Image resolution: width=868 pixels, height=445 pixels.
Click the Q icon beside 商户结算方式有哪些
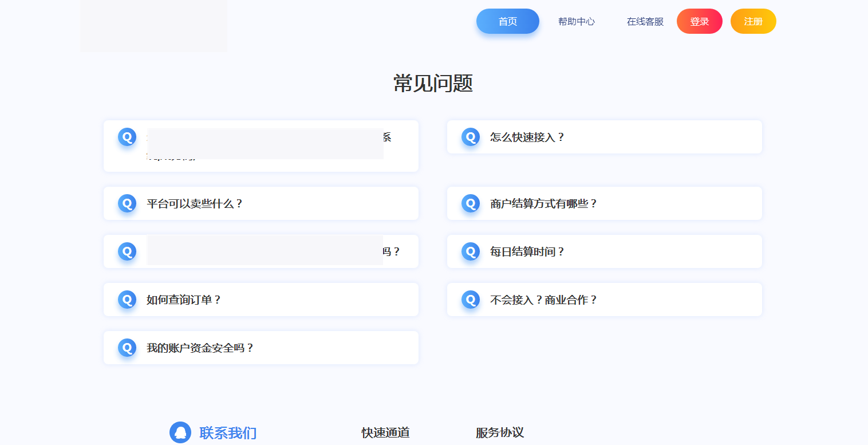pyautogui.click(x=470, y=203)
